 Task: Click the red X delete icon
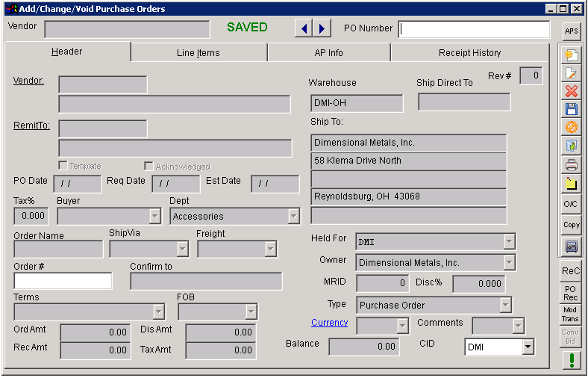coord(572,91)
